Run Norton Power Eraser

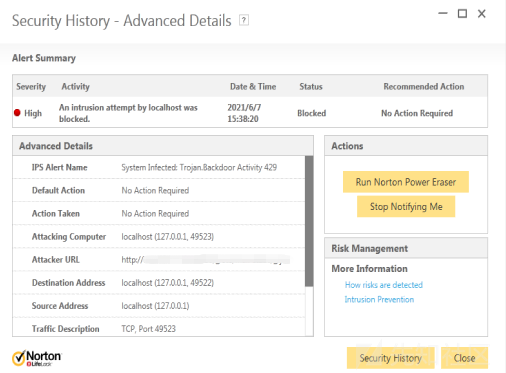[x=406, y=182]
